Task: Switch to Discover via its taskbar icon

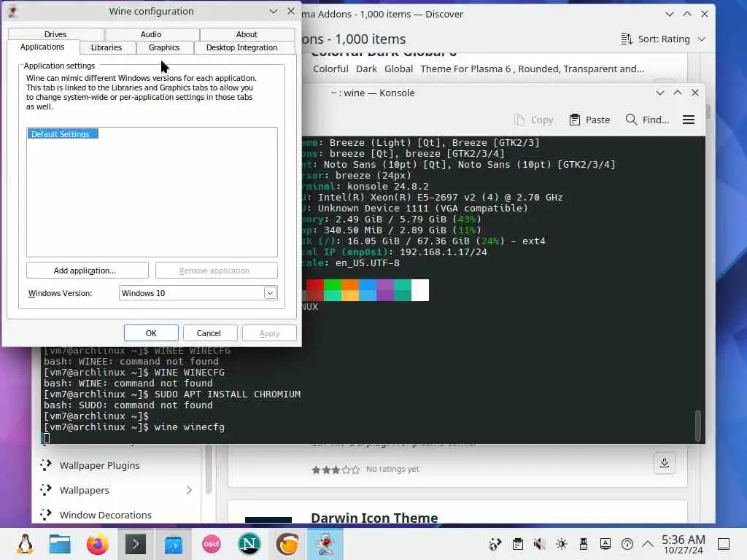Action: [x=174, y=544]
